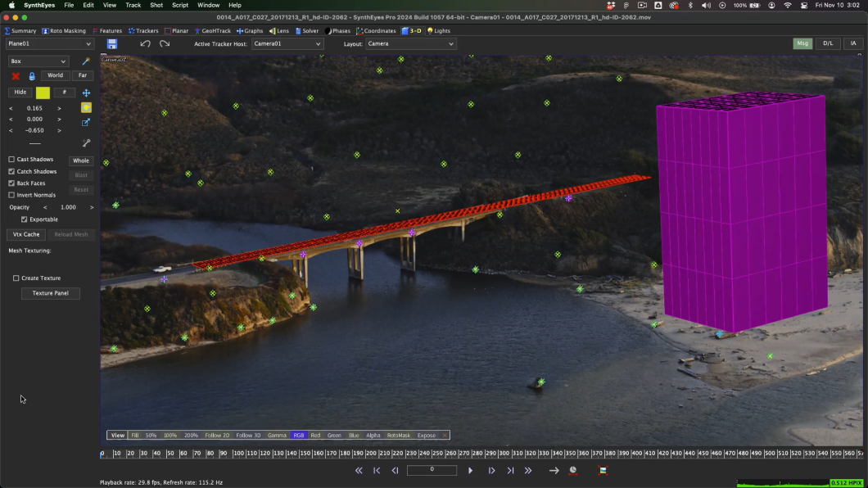Uncheck the Back Faces checkbox

(x=11, y=183)
